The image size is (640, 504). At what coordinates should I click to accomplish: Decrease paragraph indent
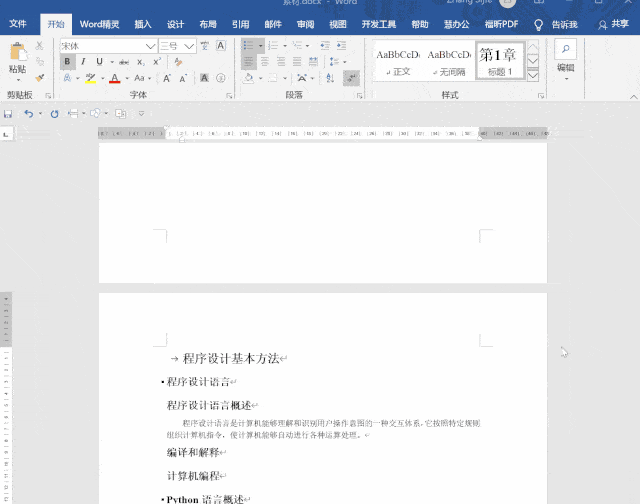(x=325, y=45)
